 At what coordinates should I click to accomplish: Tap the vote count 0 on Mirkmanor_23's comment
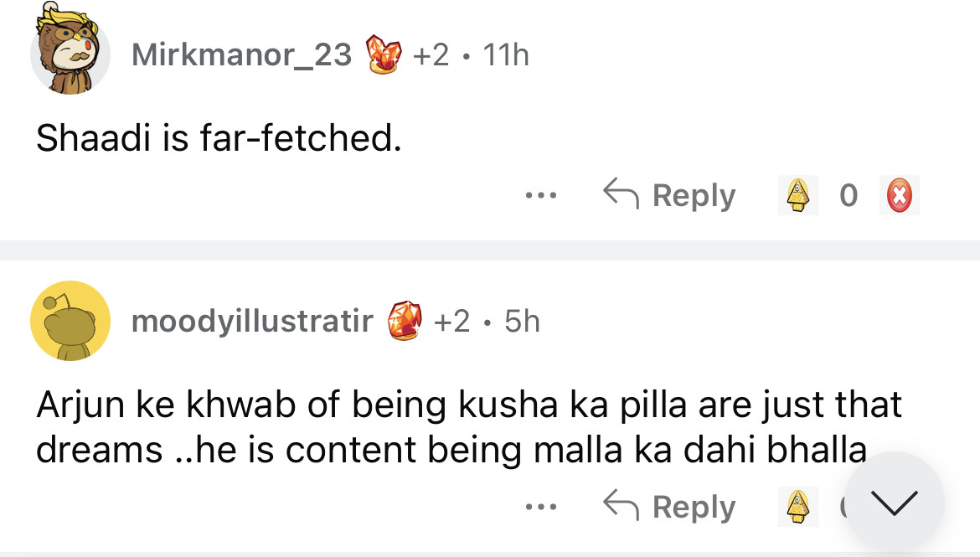[848, 196]
